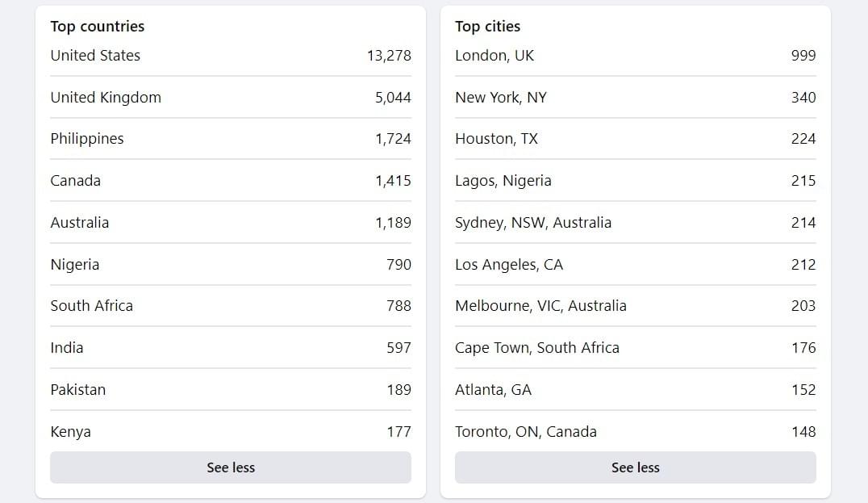Select the Australia country entry
Screen dimensions: 868x503
[x=230, y=222]
